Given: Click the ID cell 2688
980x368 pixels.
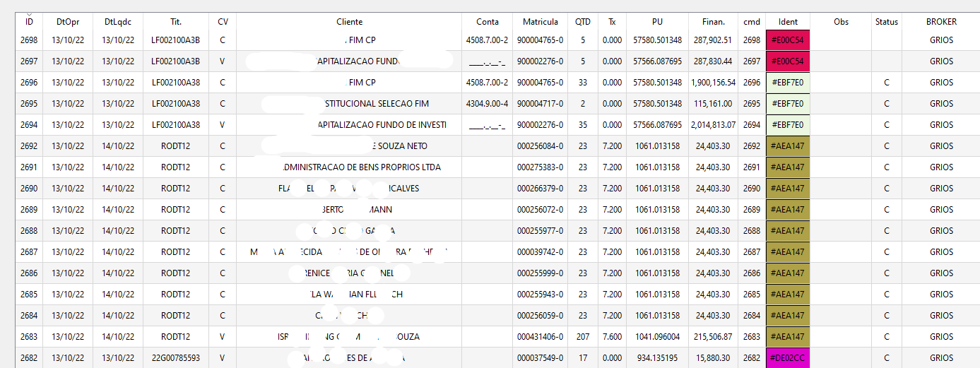Looking at the screenshot, I should tap(29, 231).
